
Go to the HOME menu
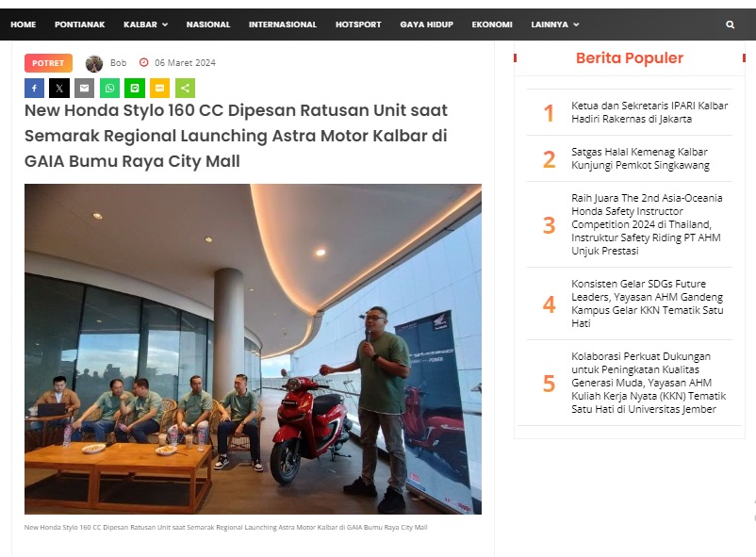(x=24, y=25)
